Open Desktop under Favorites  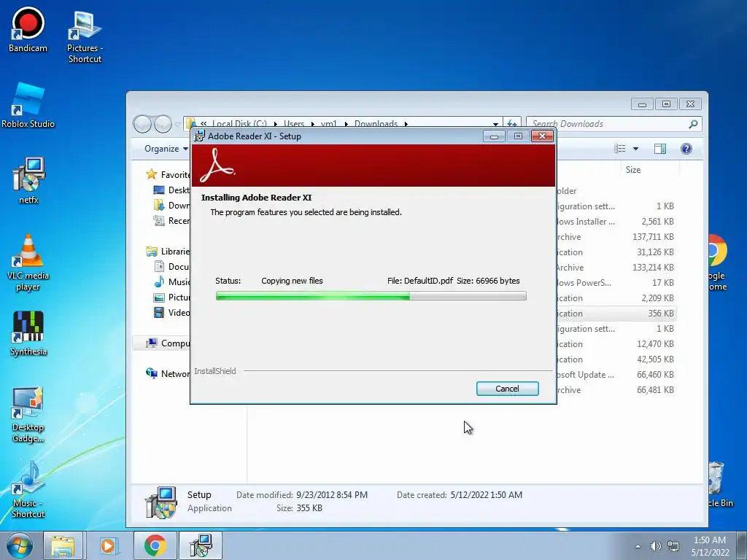[x=171, y=190]
